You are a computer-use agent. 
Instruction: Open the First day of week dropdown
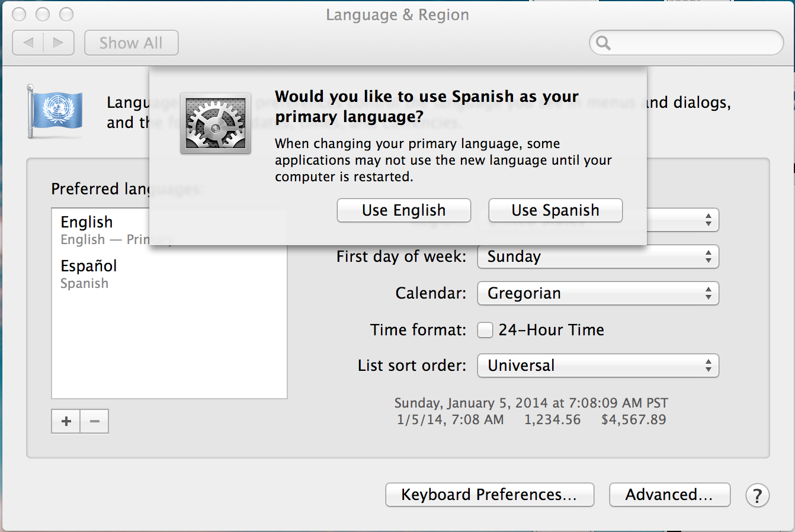click(598, 257)
